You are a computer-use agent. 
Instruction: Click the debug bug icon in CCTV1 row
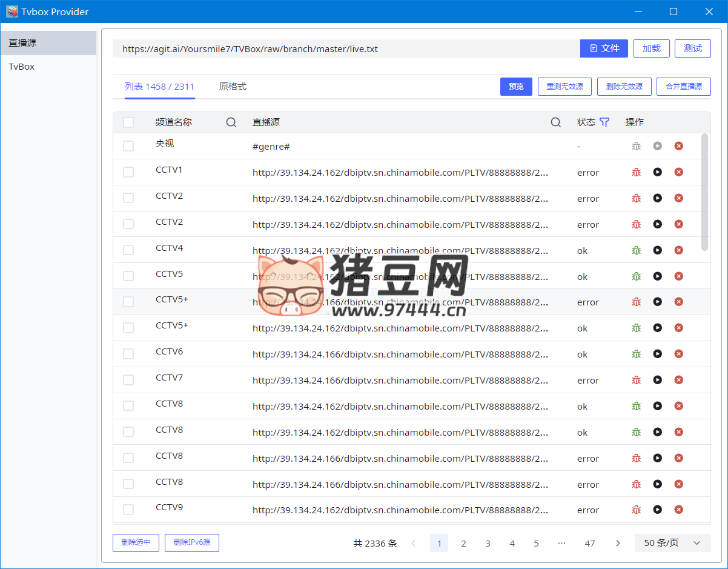[636, 172]
